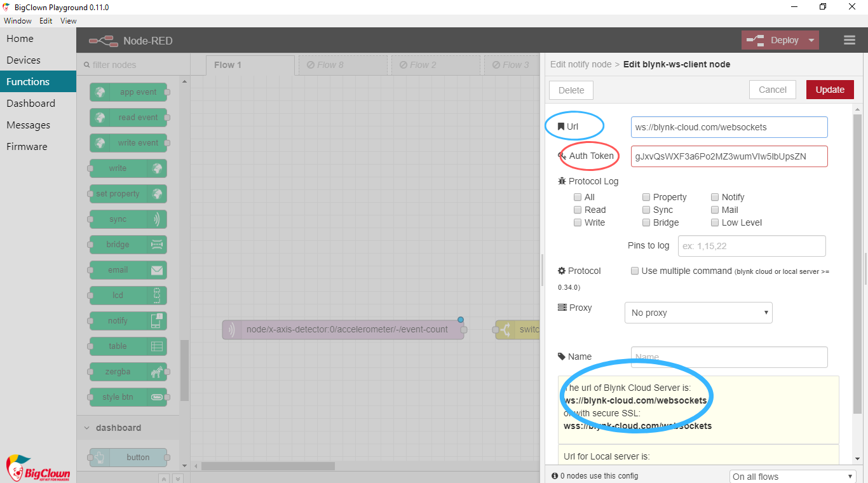Enable the Mail log checkbox
Viewport: 868px width, 483px height.
pos(715,210)
